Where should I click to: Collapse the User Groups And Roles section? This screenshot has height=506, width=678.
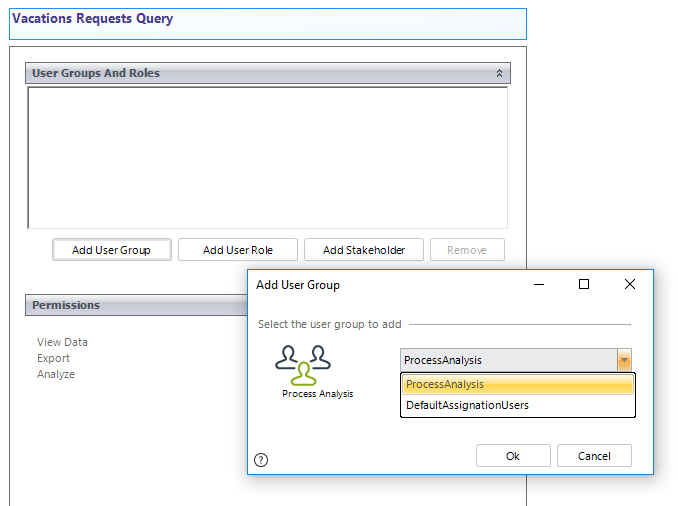pyautogui.click(x=499, y=73)
